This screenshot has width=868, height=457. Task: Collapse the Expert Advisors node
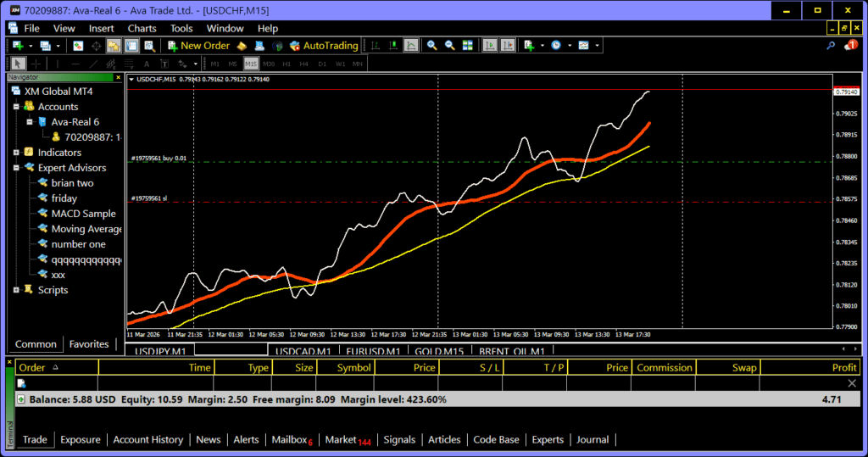16,167
